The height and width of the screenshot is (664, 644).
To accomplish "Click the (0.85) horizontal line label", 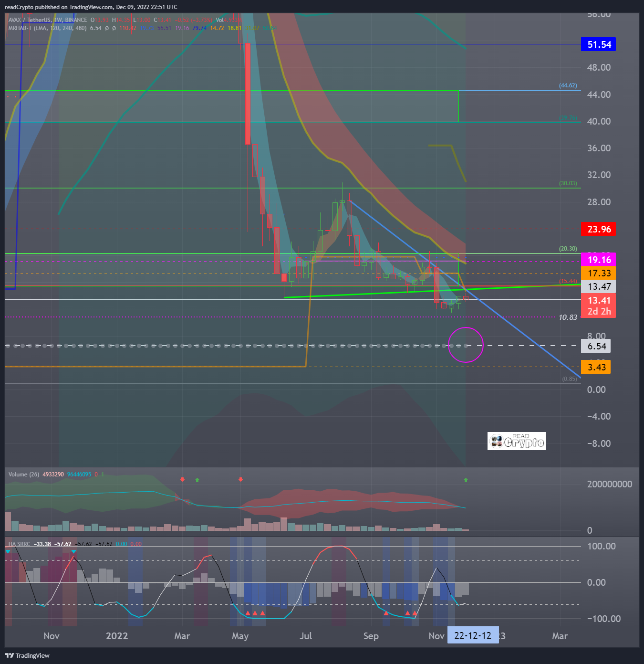I will (570, 379).
